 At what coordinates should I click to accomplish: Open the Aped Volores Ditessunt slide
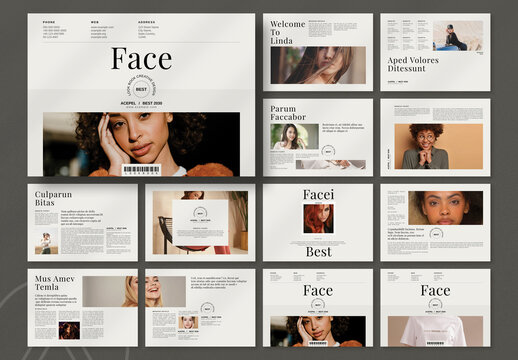pos(435,52)
